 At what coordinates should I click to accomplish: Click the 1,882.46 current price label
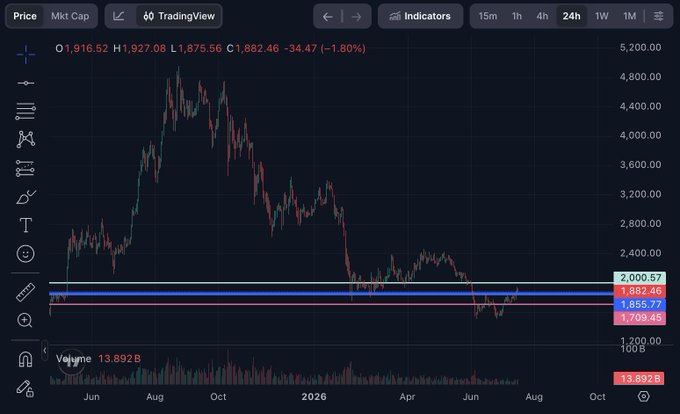click(x=640, y=291)
